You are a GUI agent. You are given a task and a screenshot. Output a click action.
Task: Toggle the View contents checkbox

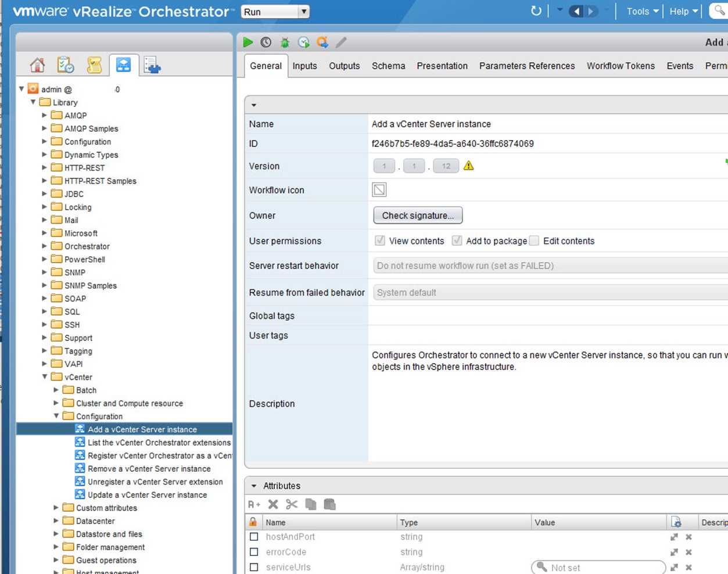pyautogui.click(x=380, y=241)
